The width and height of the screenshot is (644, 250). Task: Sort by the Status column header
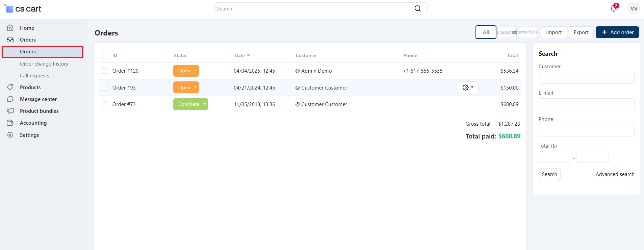click(x=181, y=55)
